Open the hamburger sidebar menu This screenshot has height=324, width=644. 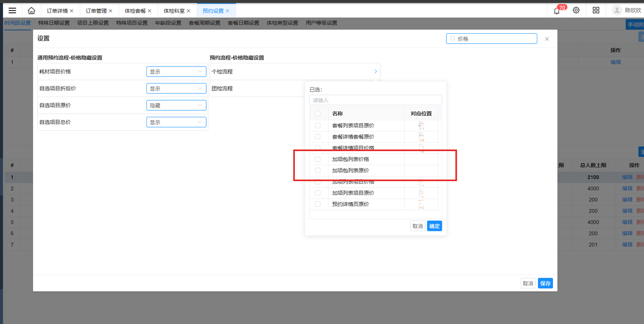(13, 11)
